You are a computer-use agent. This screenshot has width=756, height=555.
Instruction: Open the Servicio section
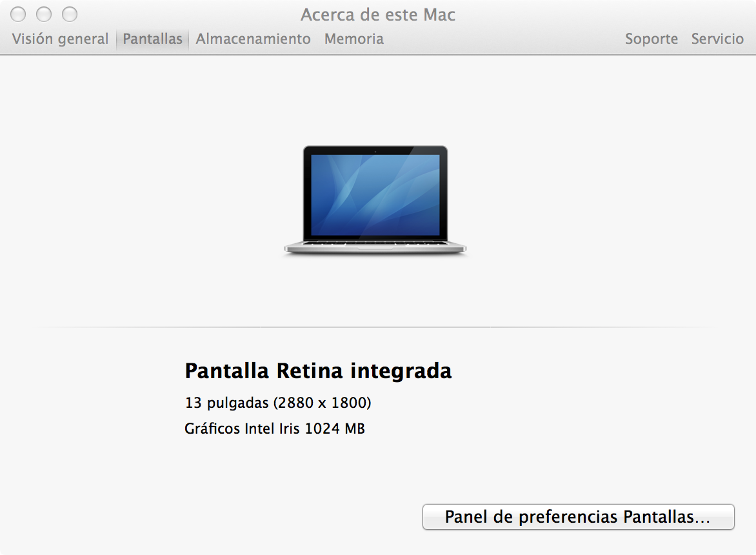pyautogui.click(x=717, y=39)
